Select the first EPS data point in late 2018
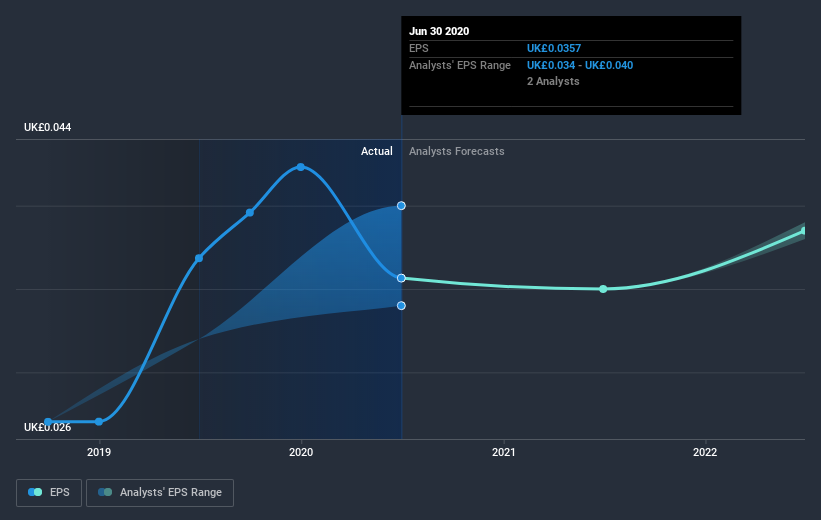The height and width of the screenshot is (520, 821). coord(48,422)
